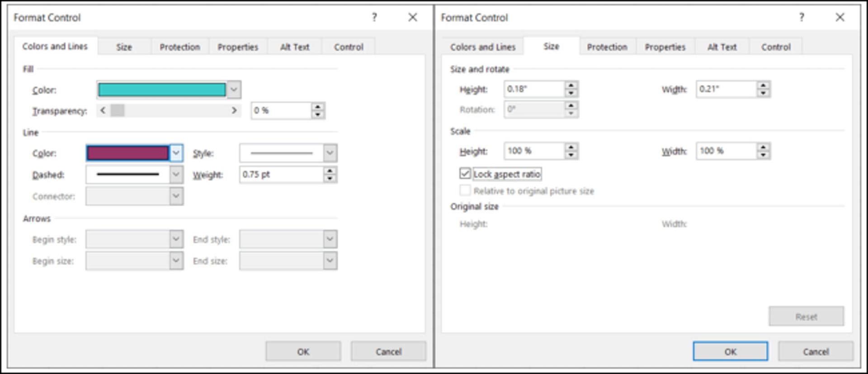
Task: Click the help question mark in right dialog
Action: [802, 18]
